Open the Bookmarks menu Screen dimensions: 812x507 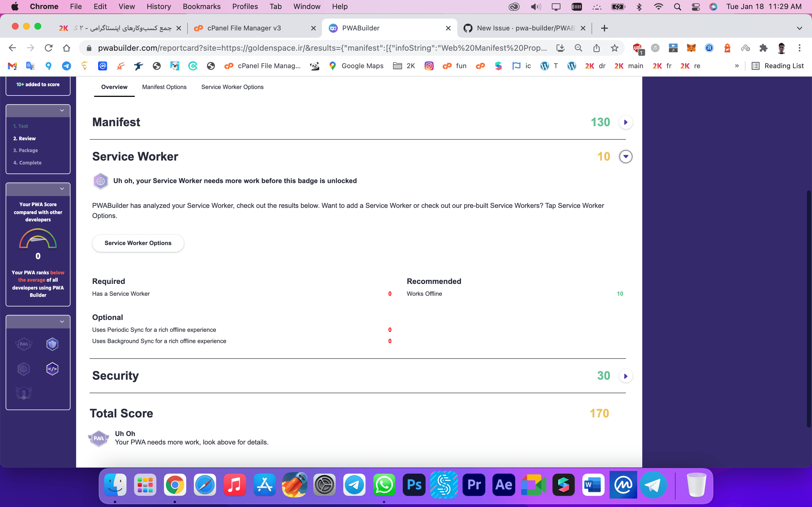[202, 6]
